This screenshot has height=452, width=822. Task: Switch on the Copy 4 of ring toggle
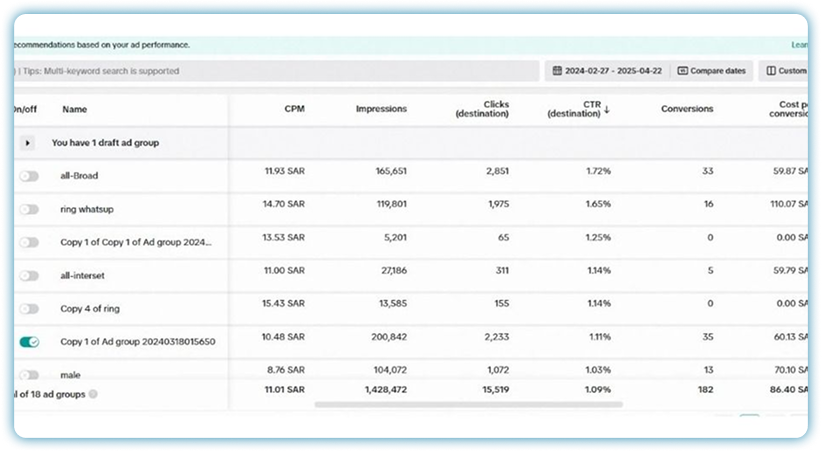[29, 309]
